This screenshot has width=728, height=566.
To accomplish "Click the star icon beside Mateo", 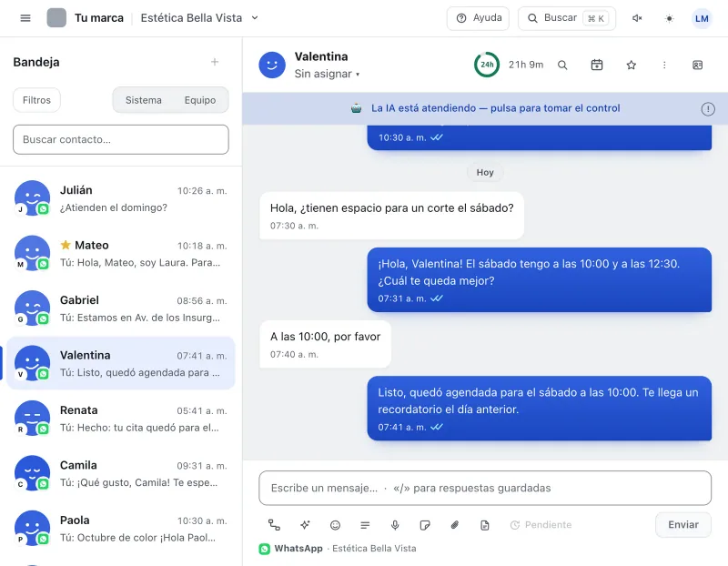I will tap(66, 245).
